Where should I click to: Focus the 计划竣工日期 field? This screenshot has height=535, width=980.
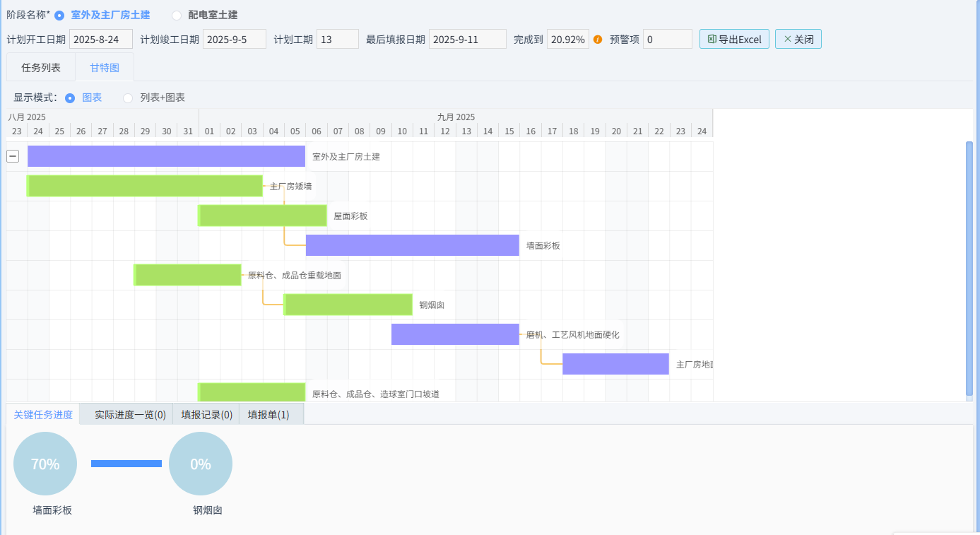235,39
